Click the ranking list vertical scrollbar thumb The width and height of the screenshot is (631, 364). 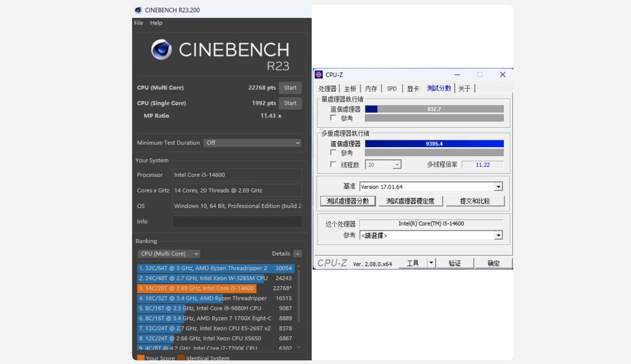point(299,296)
